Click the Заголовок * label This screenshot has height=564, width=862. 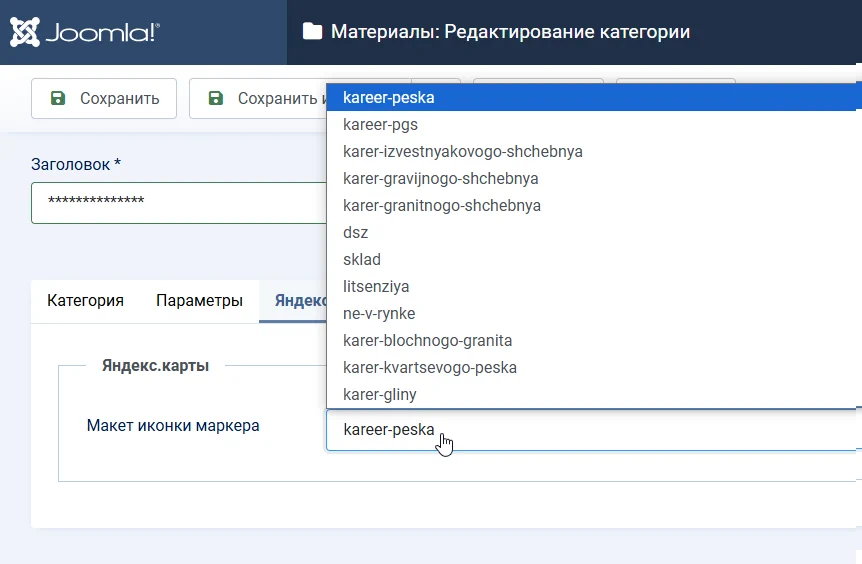pyautogui.click(x=76, y=164)
